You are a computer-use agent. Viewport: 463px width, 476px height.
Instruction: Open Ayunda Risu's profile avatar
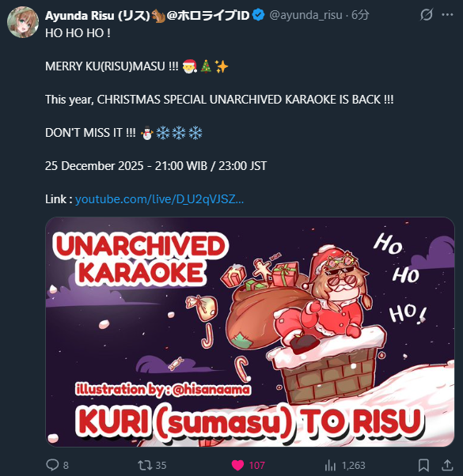[23, 22]
